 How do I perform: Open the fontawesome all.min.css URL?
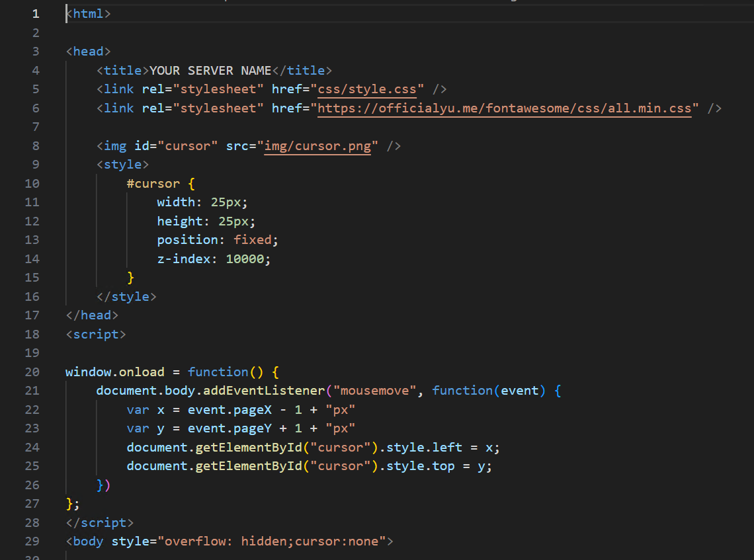505,108
